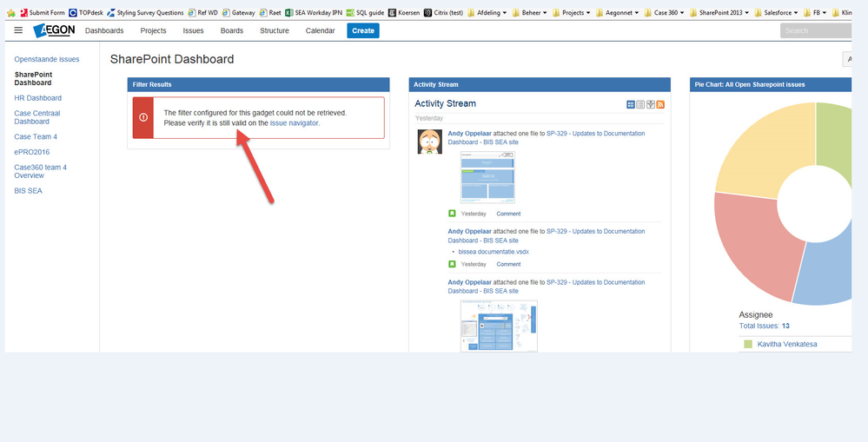Viewport: 868px width, 442px height.
Task: Open the BIS SEA dashboard
Action: [28, 190]
